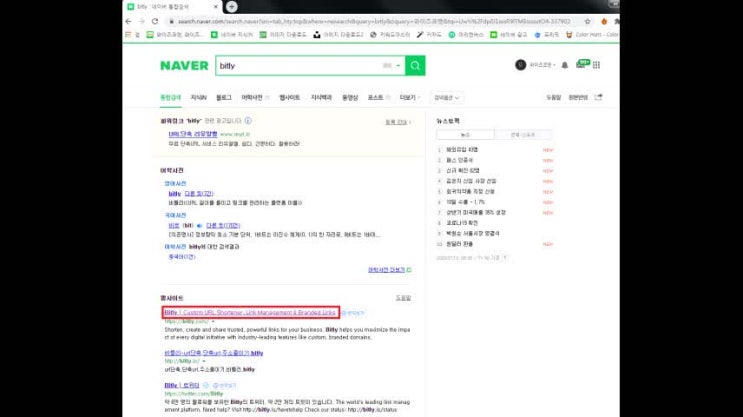Click the green Naver search button
743x417 pixels.
tap(415, 65)
